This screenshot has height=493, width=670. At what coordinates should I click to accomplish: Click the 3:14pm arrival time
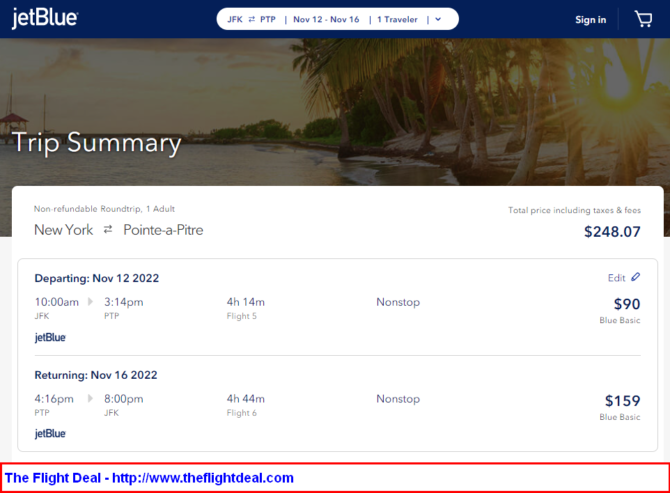coord(123,302)
